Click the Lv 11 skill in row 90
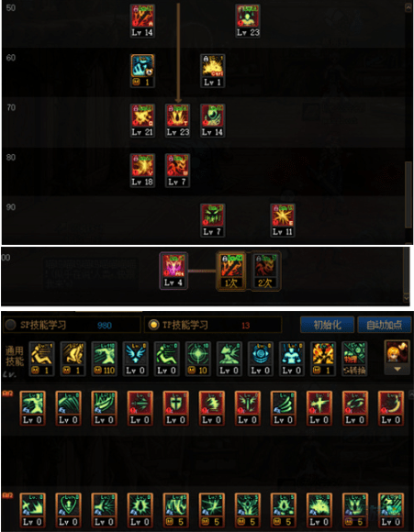Image resolution: width=414 pixels, height=532 pixels. [x=283, y=220]
